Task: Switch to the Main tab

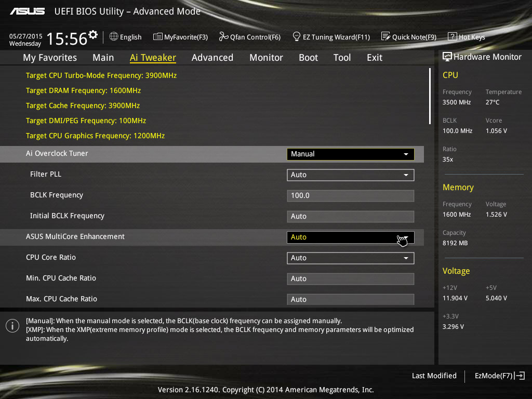Action: coord(103,58)
